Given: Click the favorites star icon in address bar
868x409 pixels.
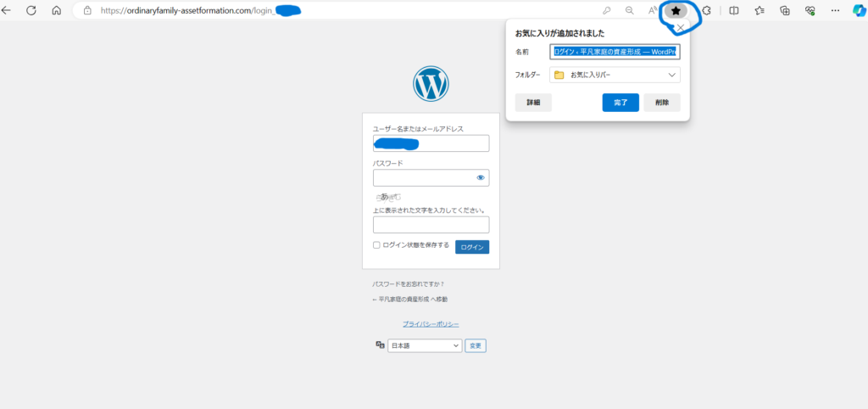Looking at the screenshot, I should pos(676,10).
